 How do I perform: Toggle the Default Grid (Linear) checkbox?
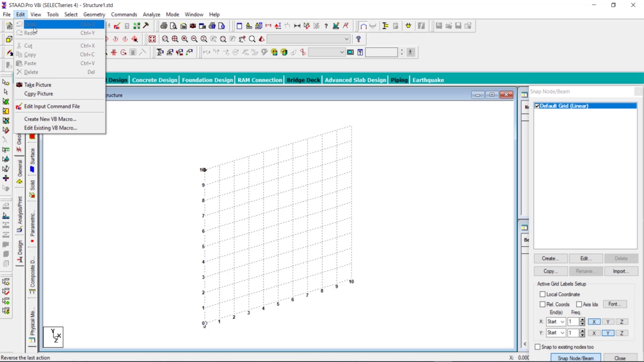(x=537, y=106)
